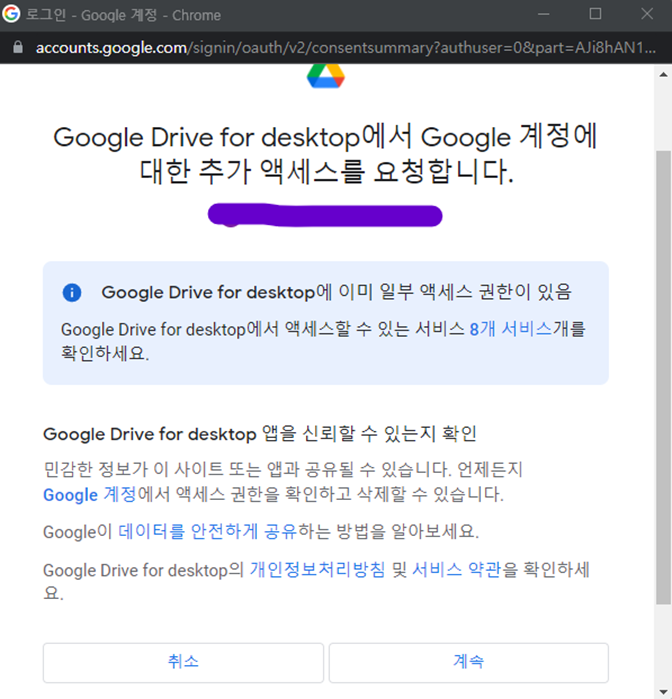Click the Google Drive logo
The height and width of the screenshot is (699, 672).
tap(326, 76)
